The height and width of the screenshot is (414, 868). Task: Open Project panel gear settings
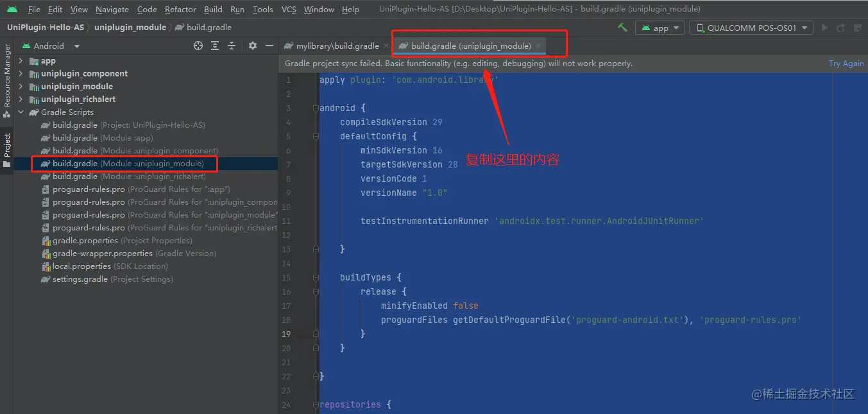[x=253, y=46]
